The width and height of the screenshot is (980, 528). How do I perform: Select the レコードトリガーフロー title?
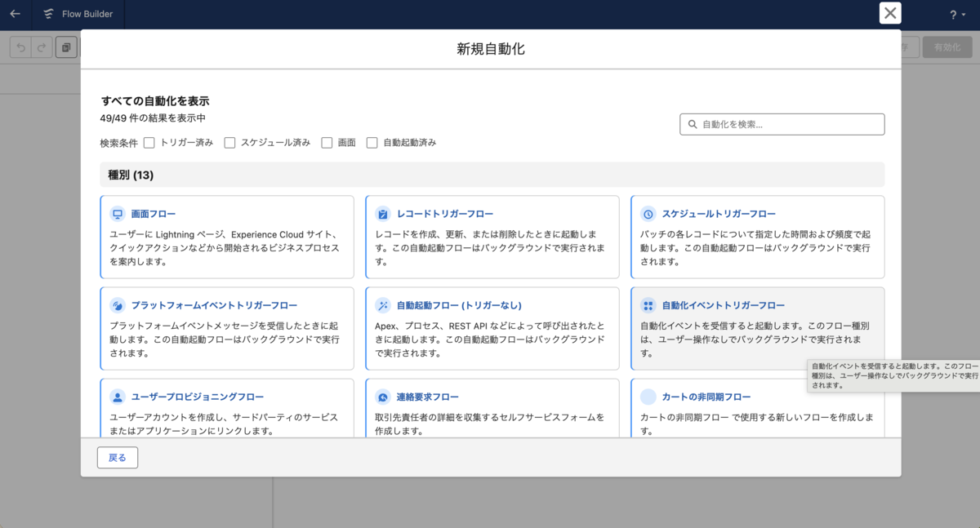[x=445, y=214]
